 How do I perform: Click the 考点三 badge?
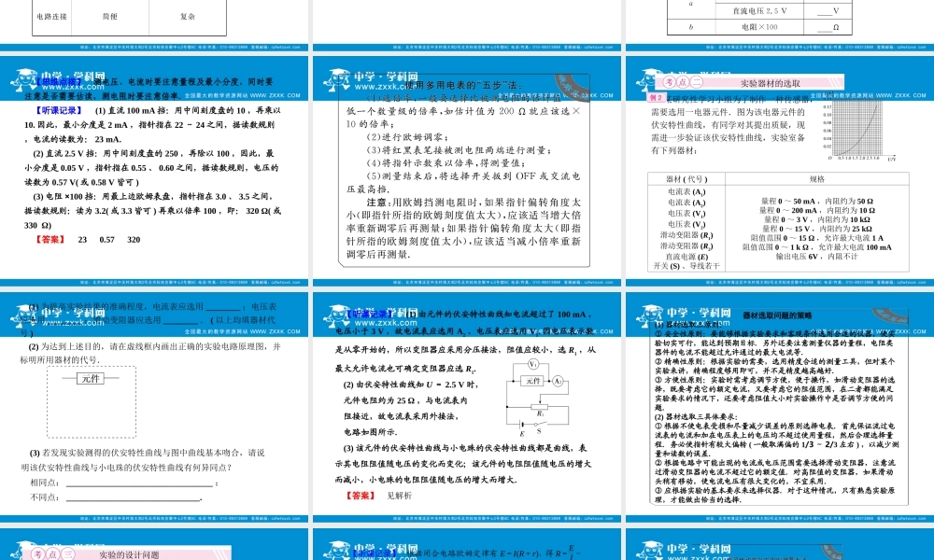pyautogui.click(x=53, y=554)
